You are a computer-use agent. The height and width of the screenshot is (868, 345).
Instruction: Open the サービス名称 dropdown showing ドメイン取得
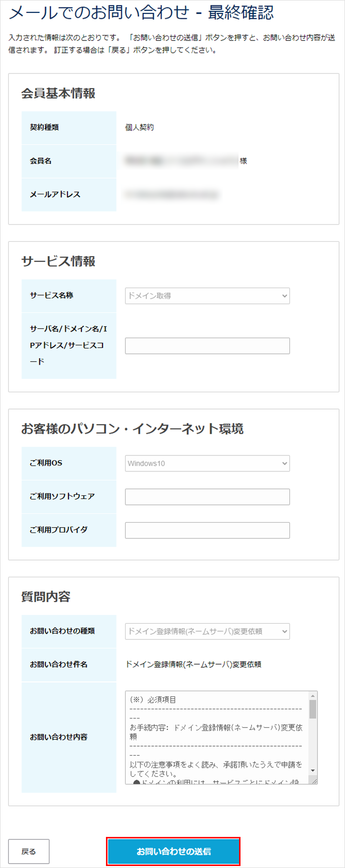(207, 296)
